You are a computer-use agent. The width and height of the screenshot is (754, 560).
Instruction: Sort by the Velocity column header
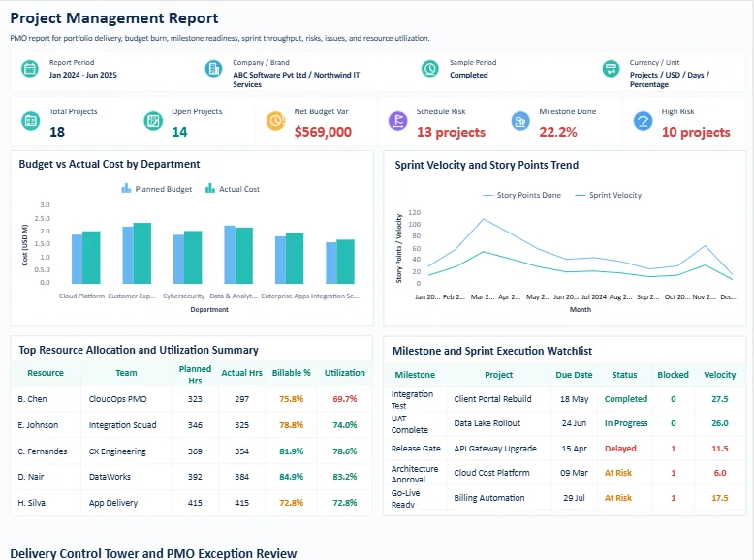[719, 375]
